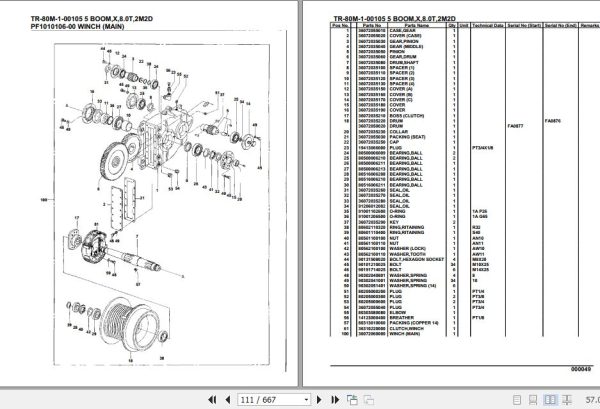Click right page title TR-80M-1-00105 5 BOOM
Image resolution: width=600 pixels, height=409 pixels.
(x=395, y=19)
